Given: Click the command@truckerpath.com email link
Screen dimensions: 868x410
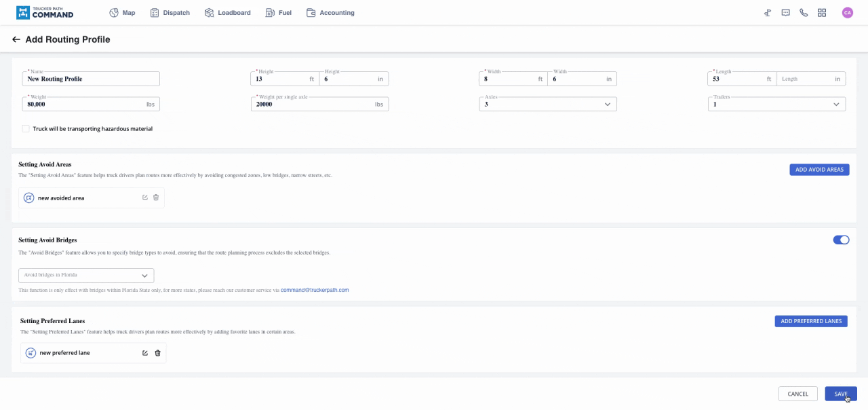Looking at the screenshot, I should tap(315, 290).
